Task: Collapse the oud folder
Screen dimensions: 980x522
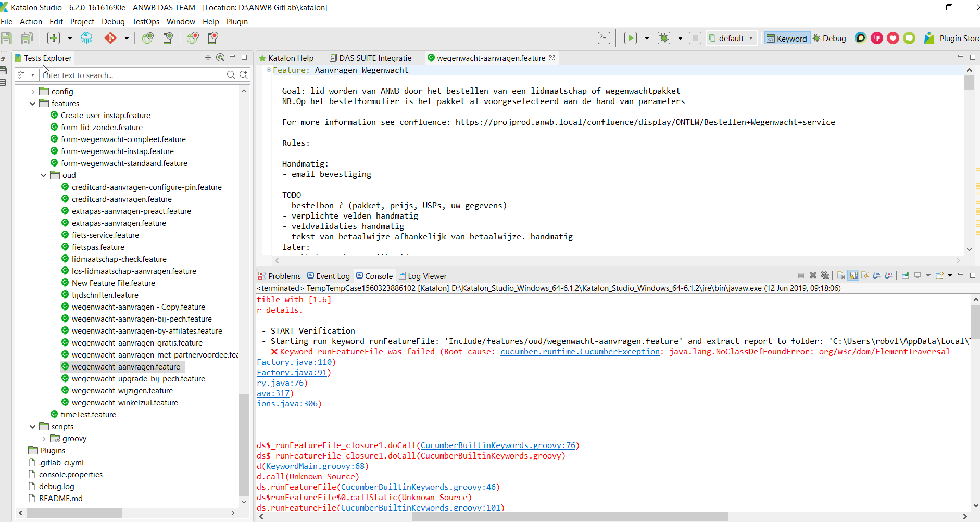Action: (x=44, y=175)
